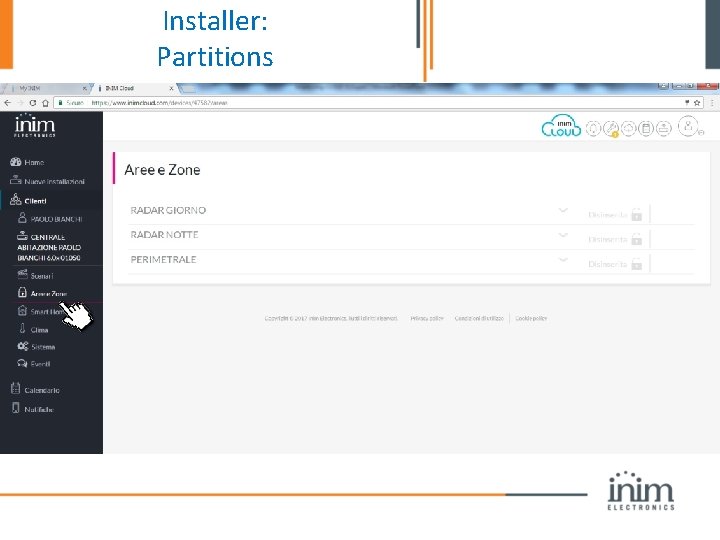This screenshot has height=540, width=720.
Task: Click the wrench tools icon with badge
Action: click(x=611, y=129)
